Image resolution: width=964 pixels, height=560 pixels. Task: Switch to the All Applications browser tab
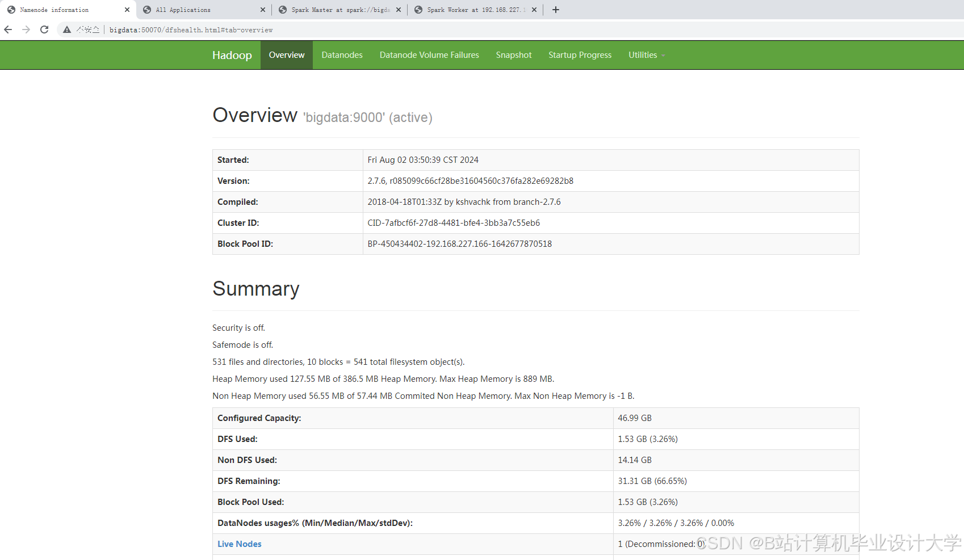(x=204, y=10)
